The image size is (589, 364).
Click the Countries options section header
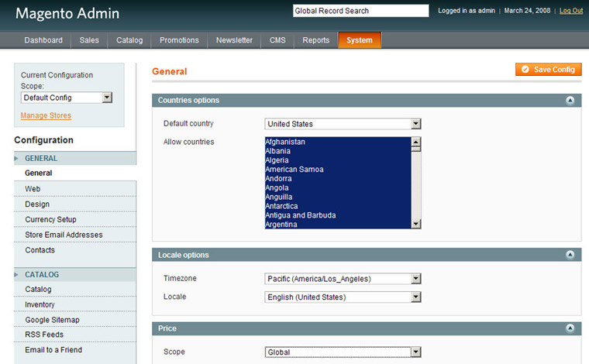367,100
